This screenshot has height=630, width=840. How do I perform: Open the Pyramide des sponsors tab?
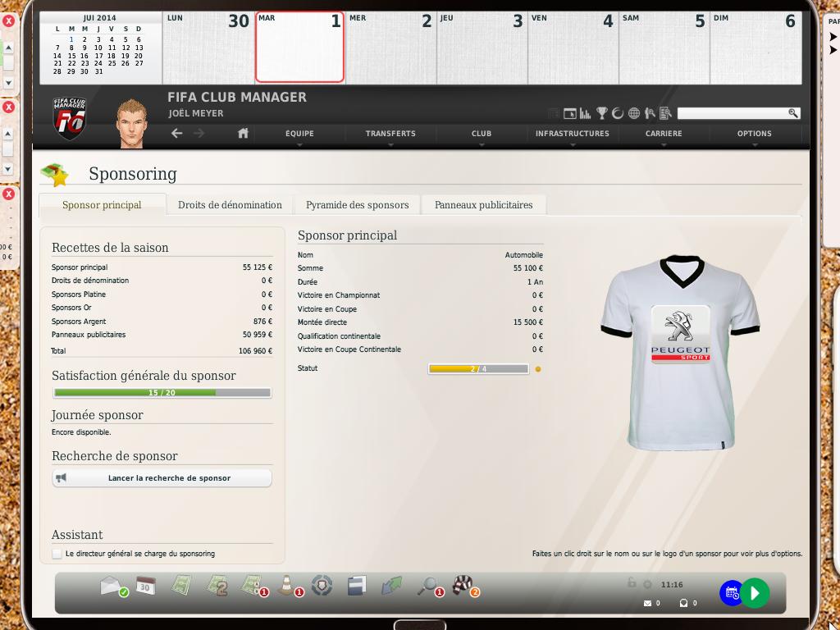pos(358,204)
